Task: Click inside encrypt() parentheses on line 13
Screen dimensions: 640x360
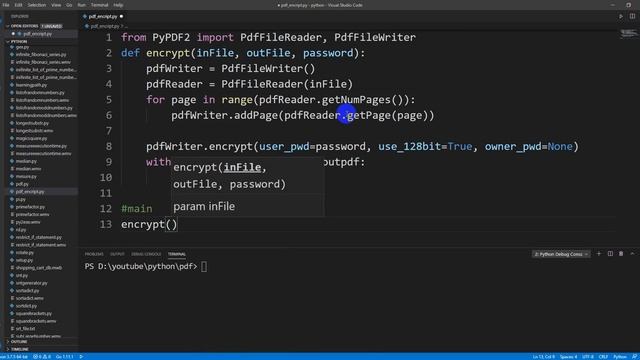Action: pyautogui.click(x=171, y=224)
